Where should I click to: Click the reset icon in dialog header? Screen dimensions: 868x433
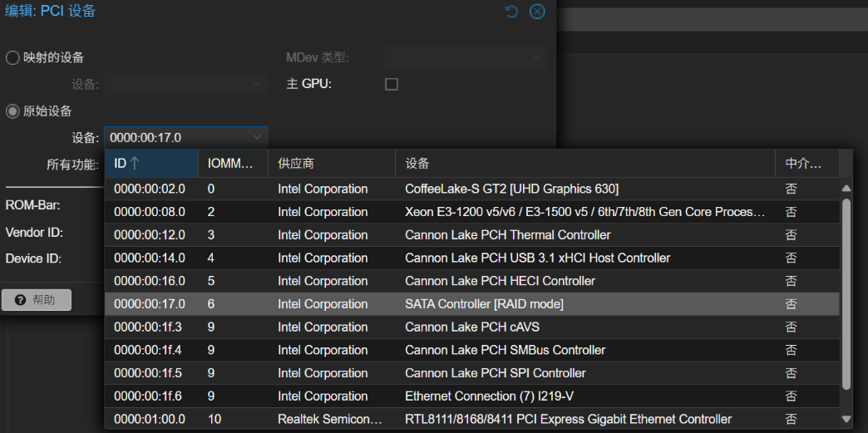(x=512, y=11)
